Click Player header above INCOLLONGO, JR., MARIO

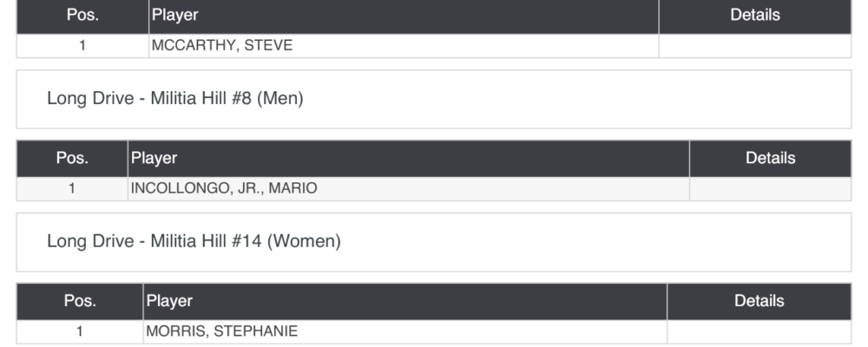point(154,159)
